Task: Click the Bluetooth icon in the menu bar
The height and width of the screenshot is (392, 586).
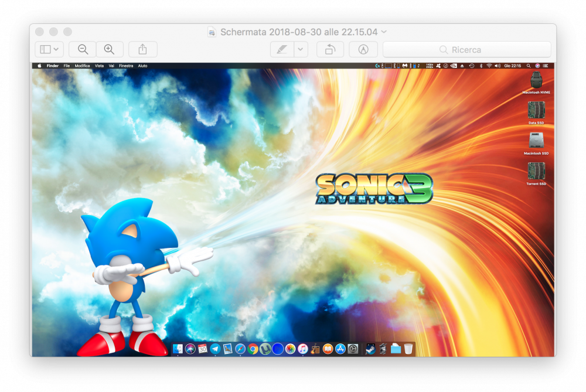Action: click(481, 66)
